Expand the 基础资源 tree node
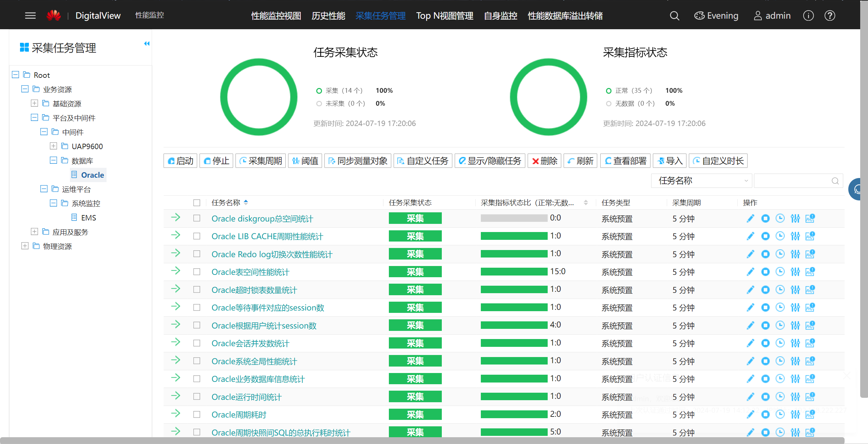 pos(34,103)
